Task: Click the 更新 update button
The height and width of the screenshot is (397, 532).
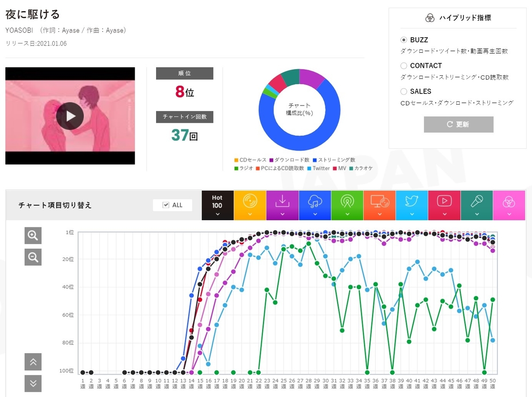Action: coord(458,125)
